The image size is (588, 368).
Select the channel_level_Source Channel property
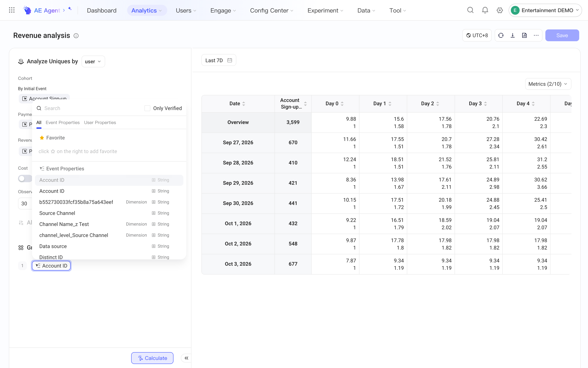tap(109, 235)
